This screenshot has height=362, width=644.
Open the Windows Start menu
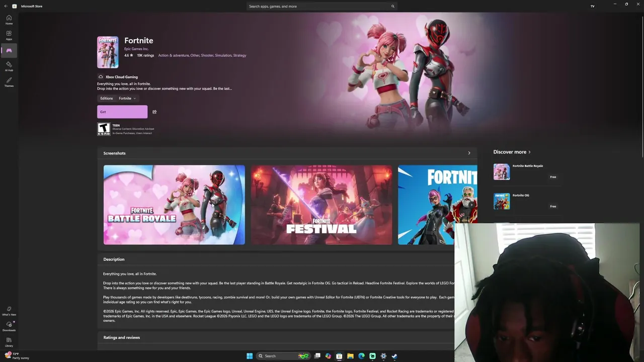250,356
